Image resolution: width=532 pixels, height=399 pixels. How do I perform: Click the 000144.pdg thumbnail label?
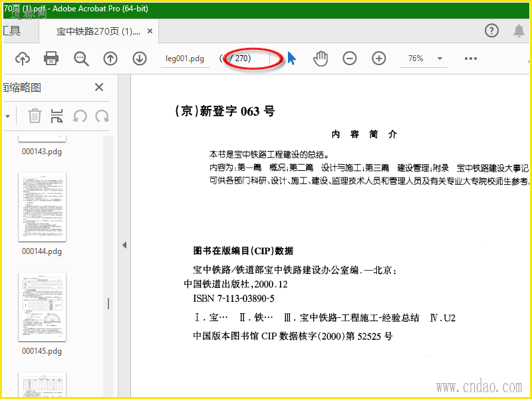(42, 251)
